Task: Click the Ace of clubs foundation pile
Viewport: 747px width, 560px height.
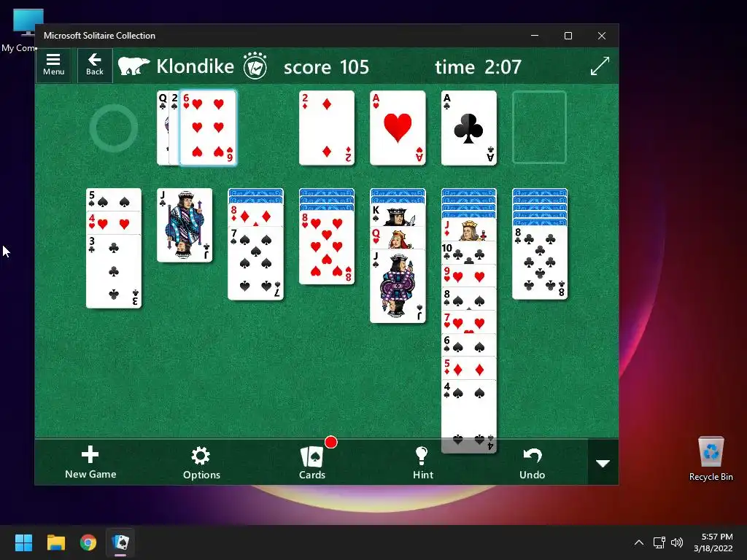Action: tap(469, 128)
